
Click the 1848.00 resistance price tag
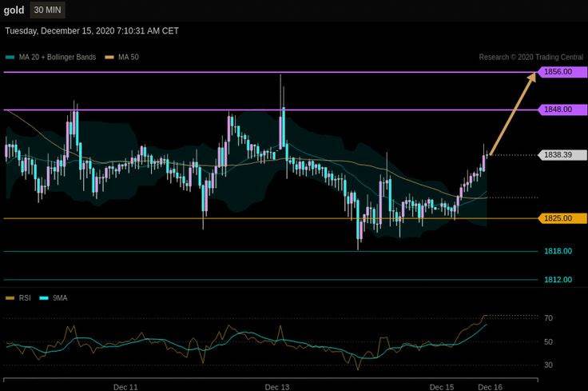pos(562,110)
